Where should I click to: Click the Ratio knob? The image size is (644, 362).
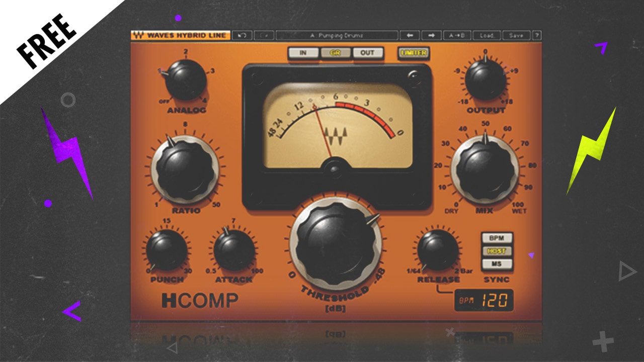(185, 169)
